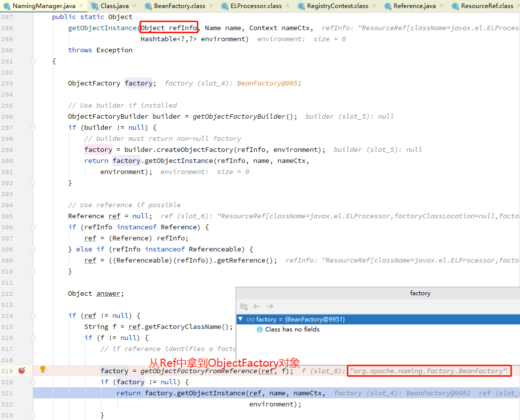The image size is (520, 420).
Task: Click the add-to-watches icon in factory popup
Action: tap(244, 306)
